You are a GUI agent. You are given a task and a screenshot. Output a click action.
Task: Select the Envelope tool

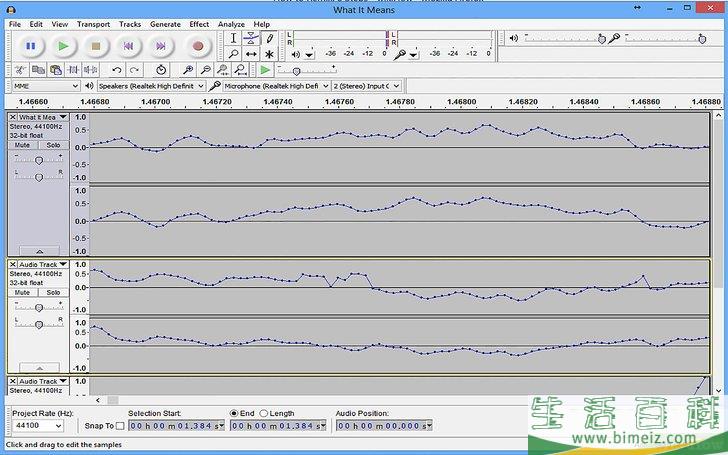tap(251, 38)
